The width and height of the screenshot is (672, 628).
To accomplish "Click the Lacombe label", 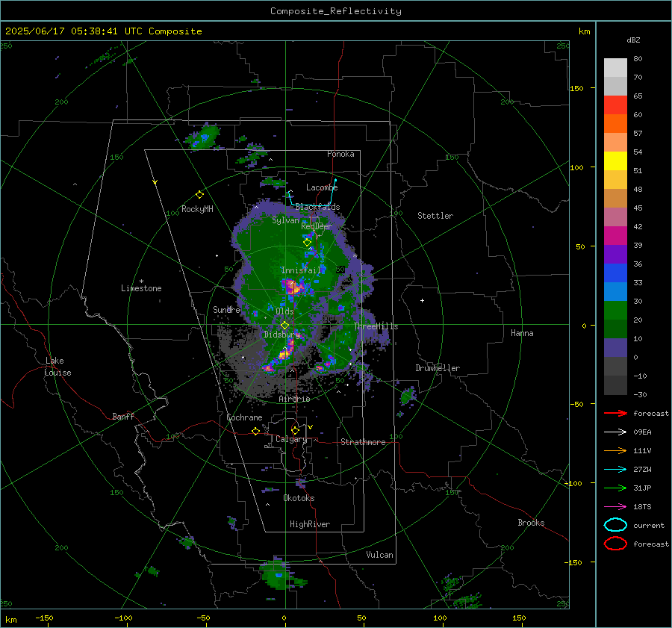I will click(x=322, y=187).
